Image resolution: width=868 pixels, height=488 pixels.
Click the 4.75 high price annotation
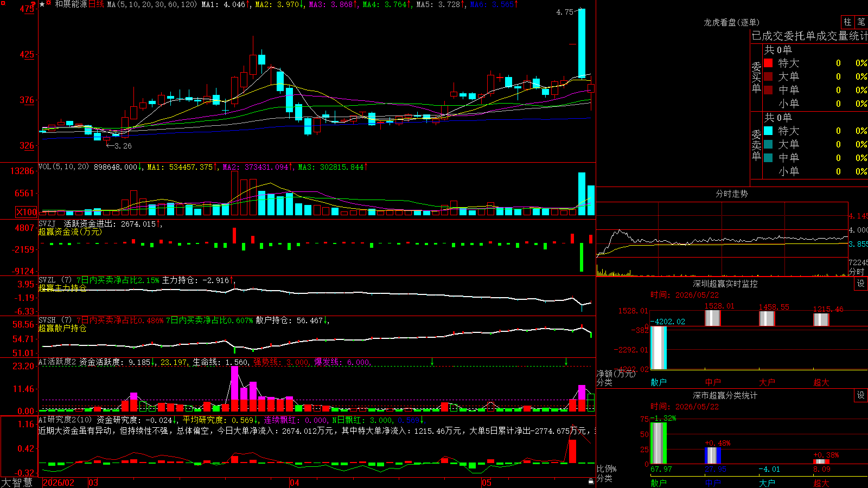[x=565, y=12]
